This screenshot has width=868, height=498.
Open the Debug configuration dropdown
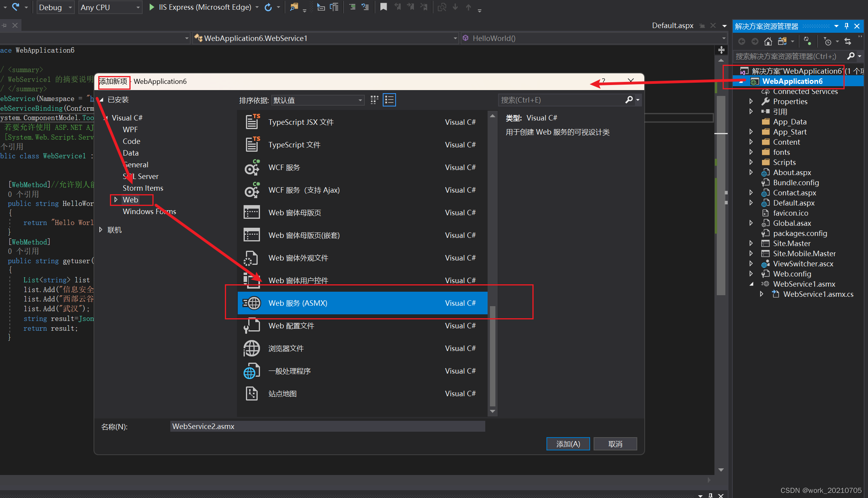(55, 7)
